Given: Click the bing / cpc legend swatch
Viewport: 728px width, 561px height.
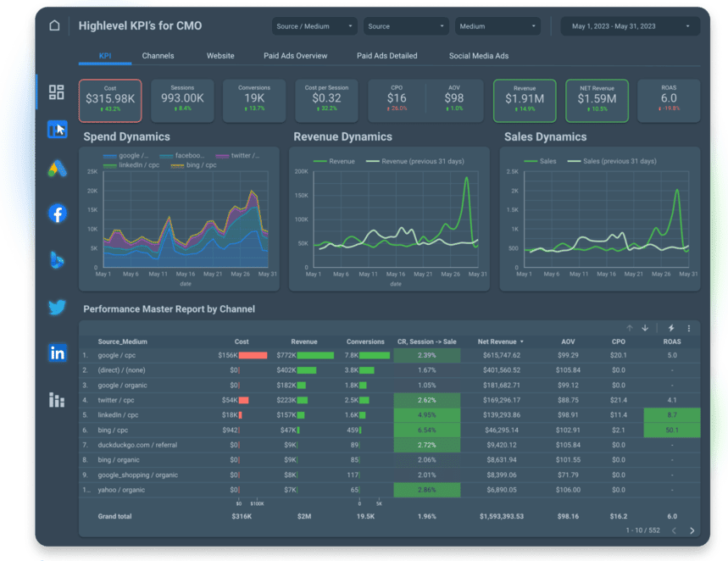Looking at the screenshot, I should [x=177, y=165].
